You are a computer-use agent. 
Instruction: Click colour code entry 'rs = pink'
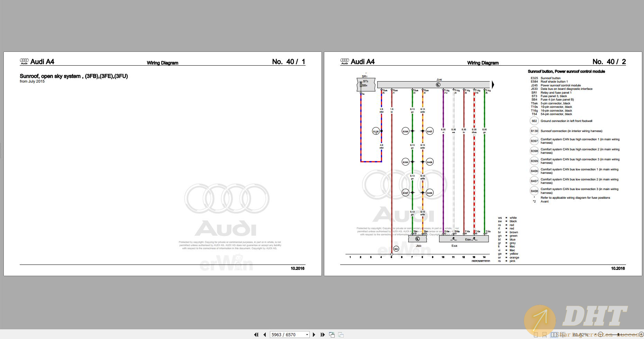[507, 261]
